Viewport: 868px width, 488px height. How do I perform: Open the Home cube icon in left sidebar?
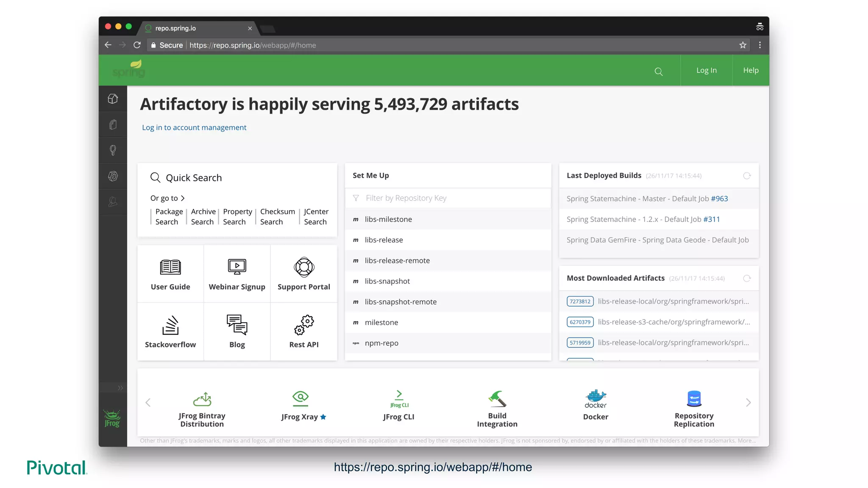point(113,99)
